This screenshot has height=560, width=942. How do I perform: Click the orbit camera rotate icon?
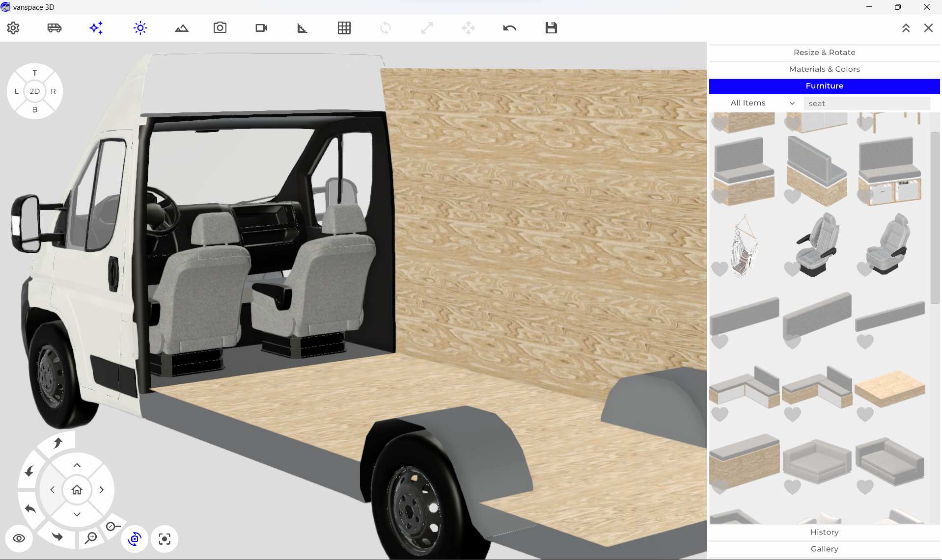point(135,539)
